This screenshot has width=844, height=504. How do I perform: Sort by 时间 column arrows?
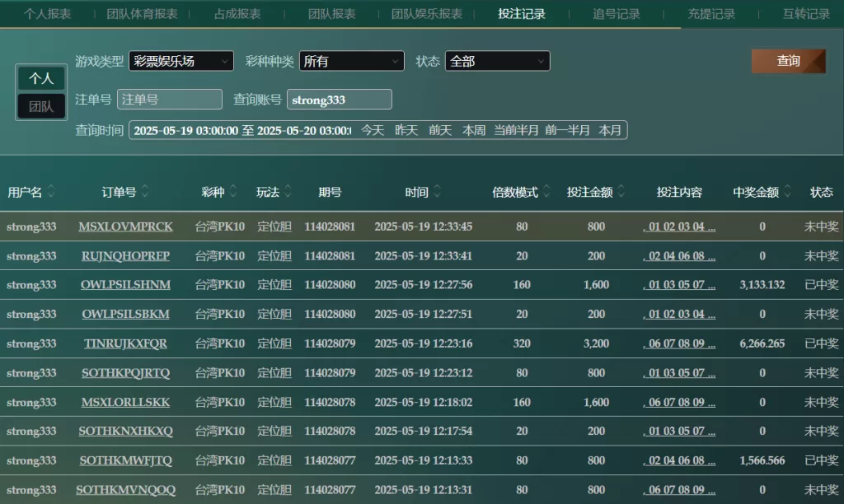[437, 191]
